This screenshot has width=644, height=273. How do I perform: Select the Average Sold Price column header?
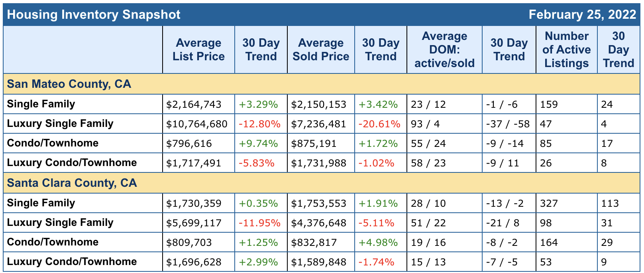click(x=321, y=49)
